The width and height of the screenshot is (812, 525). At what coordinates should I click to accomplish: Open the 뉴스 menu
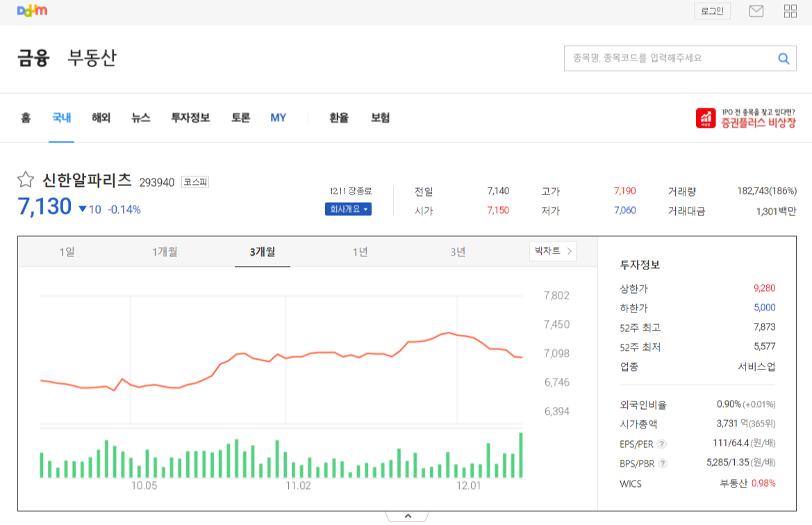click(140, 118)
